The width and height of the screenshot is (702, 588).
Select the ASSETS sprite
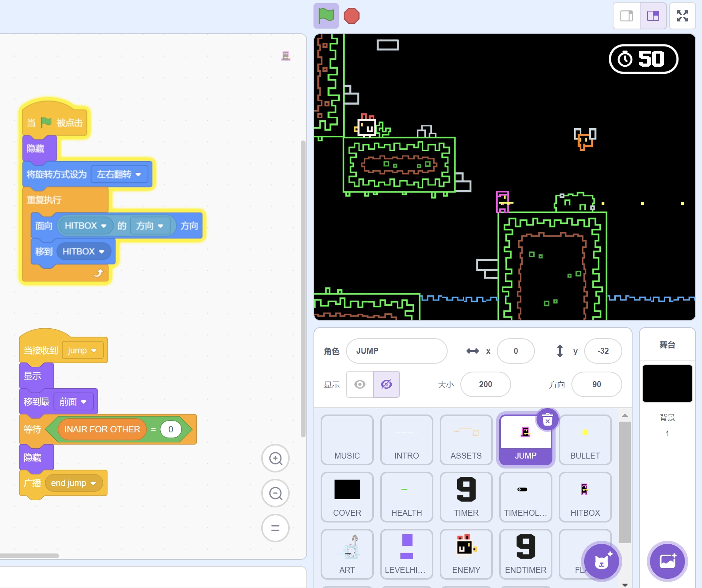pyautogui.click(x=466, y=440)
